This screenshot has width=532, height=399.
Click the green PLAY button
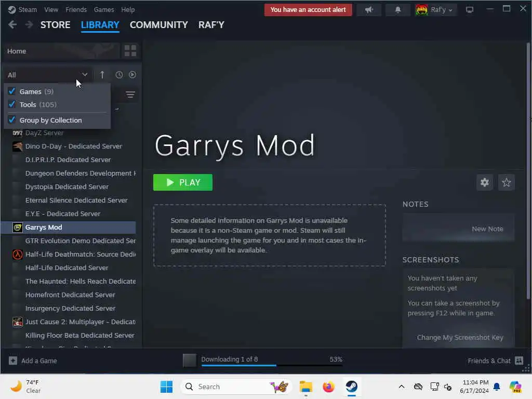point(183,182)
